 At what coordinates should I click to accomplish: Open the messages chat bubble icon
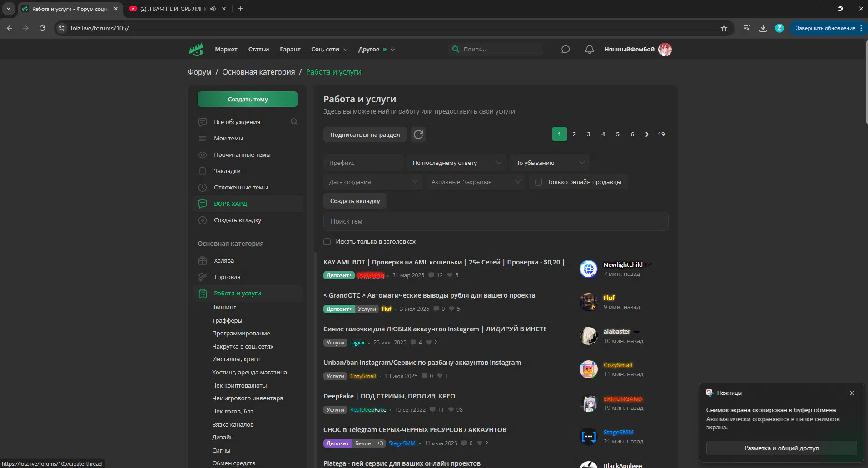(565, 49)
